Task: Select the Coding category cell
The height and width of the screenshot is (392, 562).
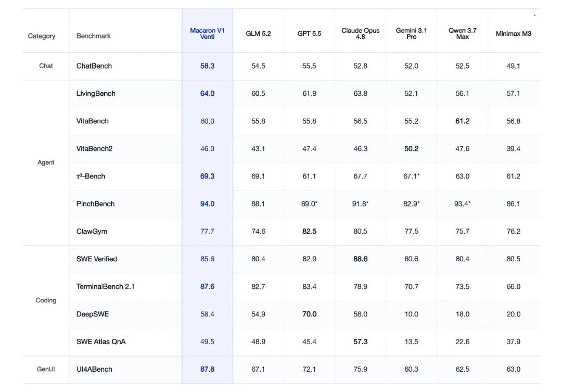Action: (46, 300)
